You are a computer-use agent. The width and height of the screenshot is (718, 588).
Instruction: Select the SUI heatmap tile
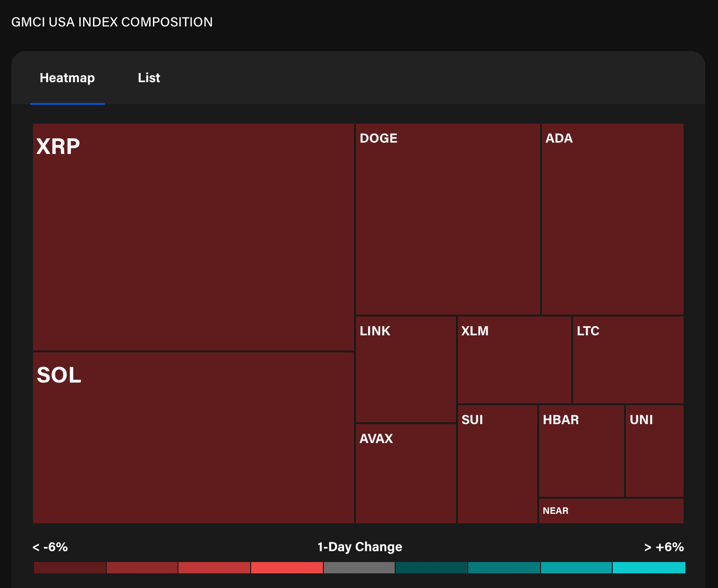pos(498,464)
